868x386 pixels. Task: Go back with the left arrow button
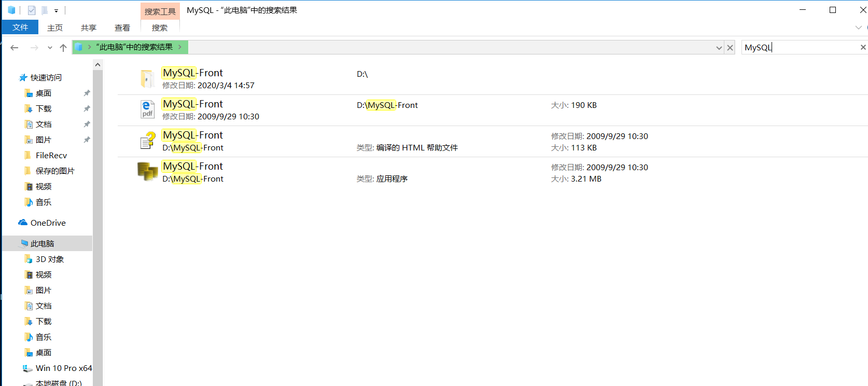coord(15,48)
